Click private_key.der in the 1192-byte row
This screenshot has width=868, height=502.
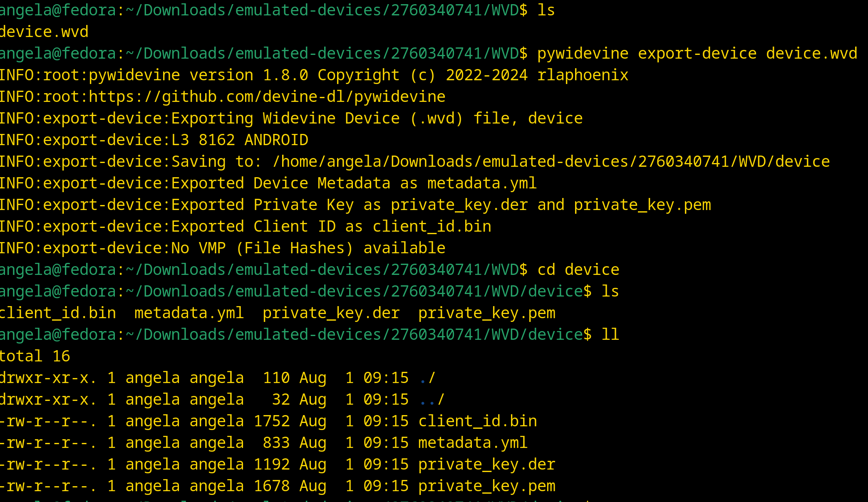(486, 465)
